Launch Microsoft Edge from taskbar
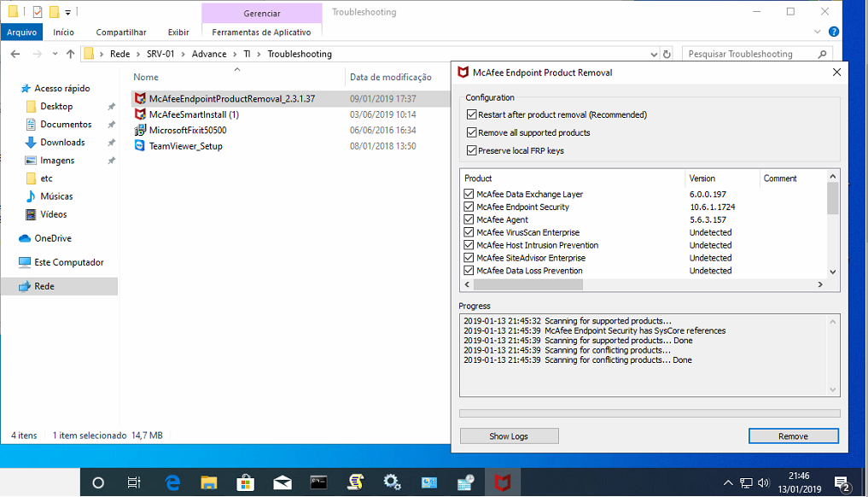 click(x=172, y=482)
